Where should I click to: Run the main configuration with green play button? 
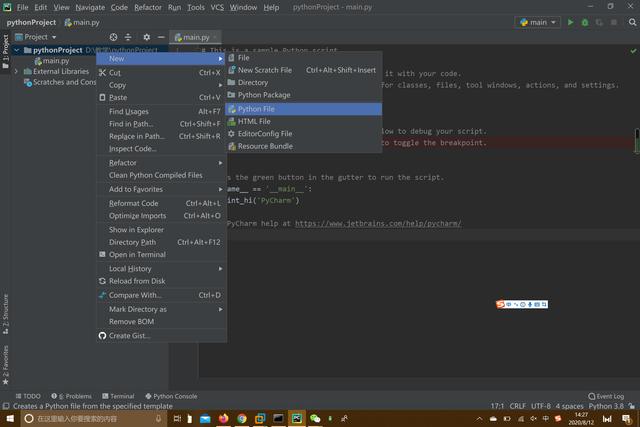[x=570, y=22]
